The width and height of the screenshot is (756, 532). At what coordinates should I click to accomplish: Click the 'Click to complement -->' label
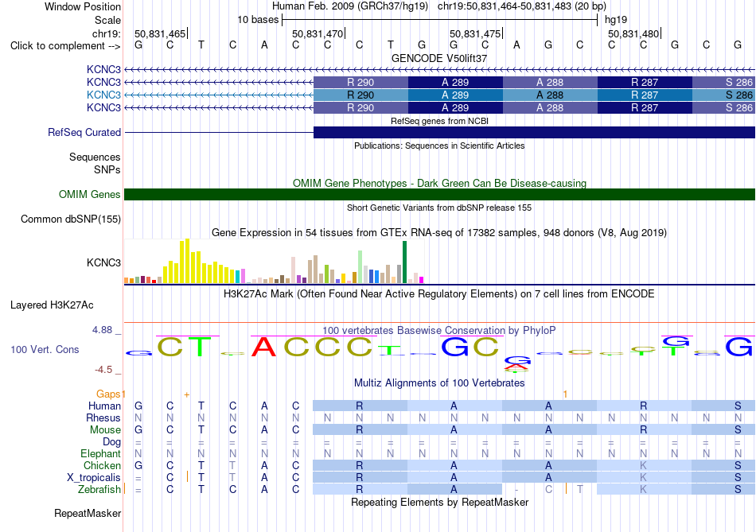[65, 46]
